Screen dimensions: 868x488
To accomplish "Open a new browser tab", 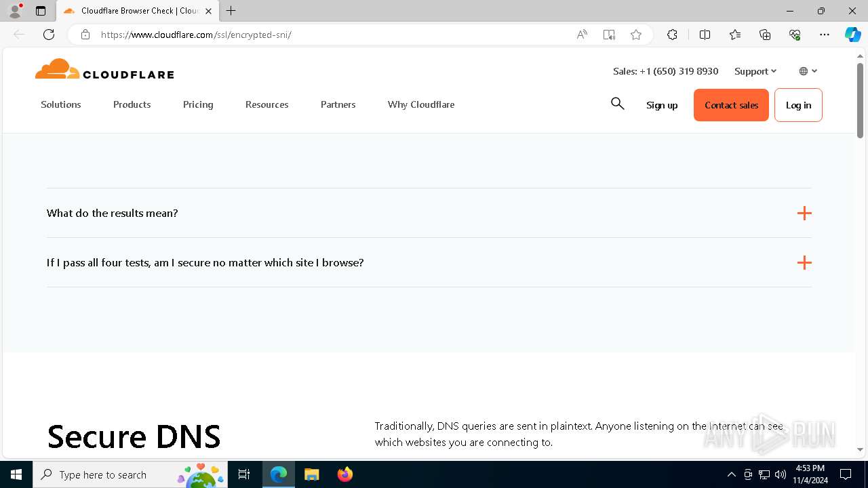I will coord(231,11).
